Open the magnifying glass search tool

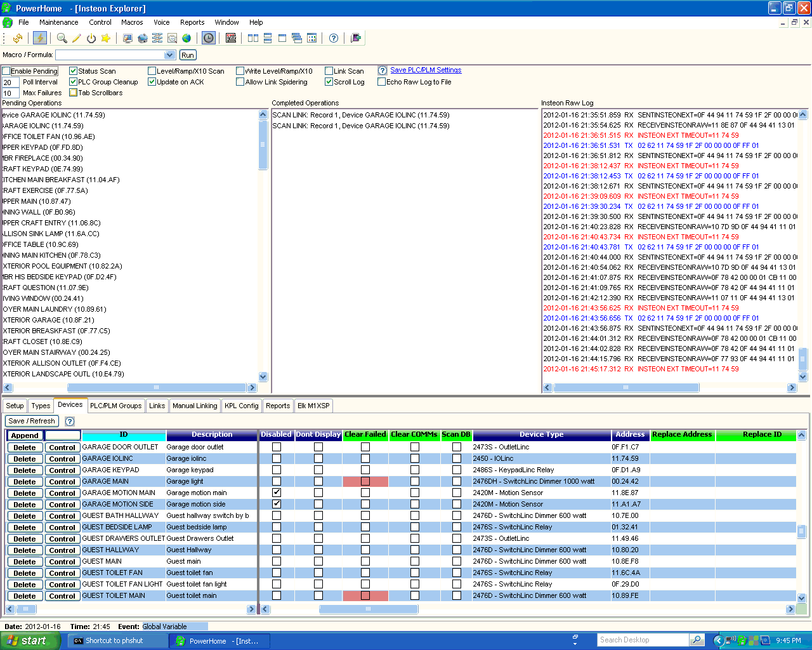pos(62,38)
